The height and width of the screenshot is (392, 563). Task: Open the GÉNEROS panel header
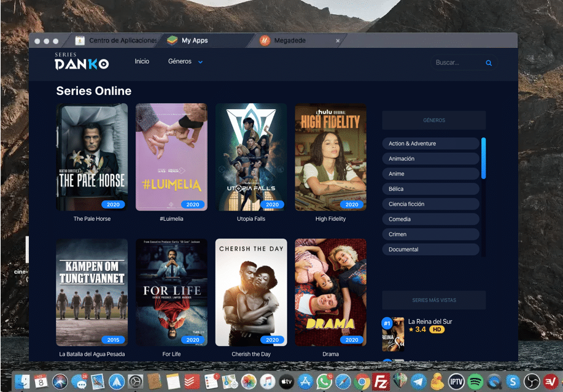point(433,120)
